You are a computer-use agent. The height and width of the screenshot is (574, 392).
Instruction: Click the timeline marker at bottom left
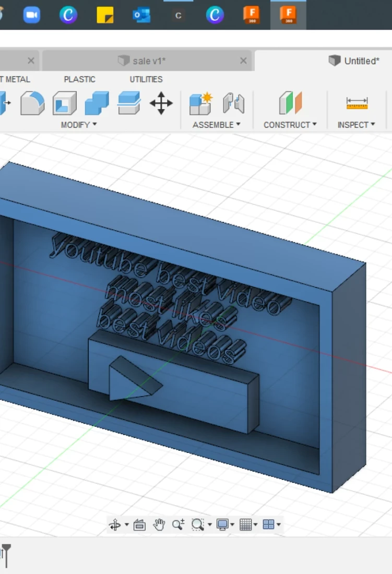tap(6, 556)
